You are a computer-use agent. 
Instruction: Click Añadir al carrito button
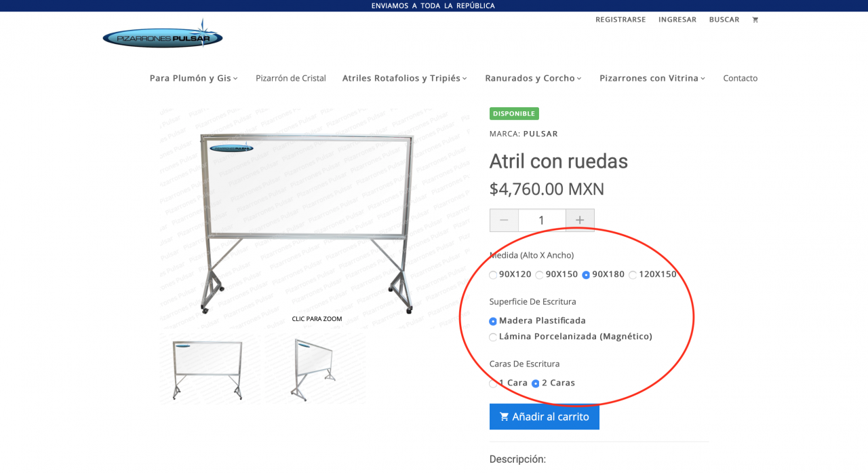(x=544, y=417)
